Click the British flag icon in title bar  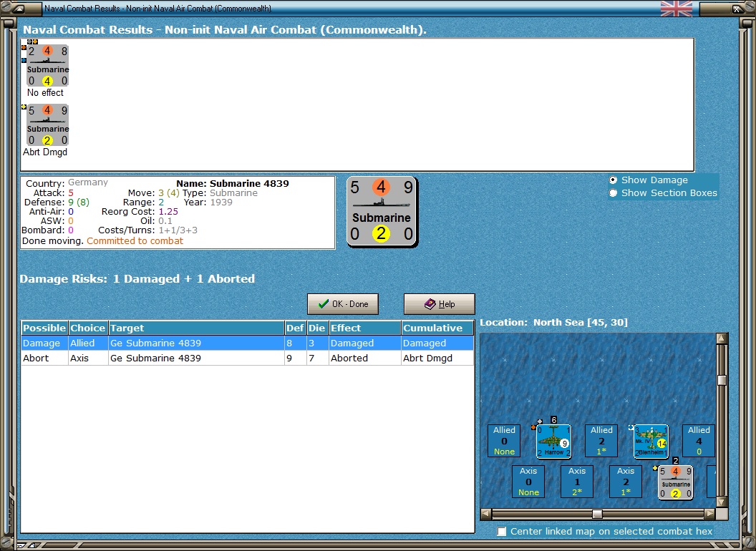tap(677, 8)
